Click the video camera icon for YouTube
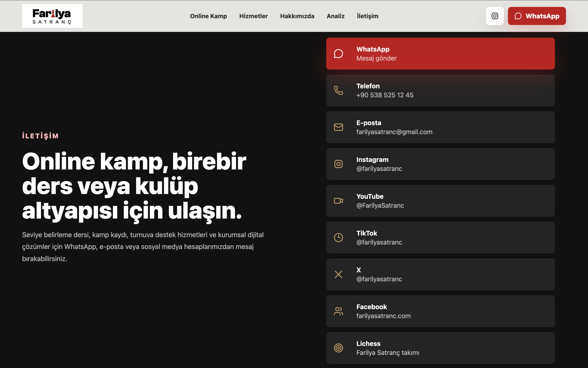The height and width of the screenshot is (368, 588). coord(339,201)
